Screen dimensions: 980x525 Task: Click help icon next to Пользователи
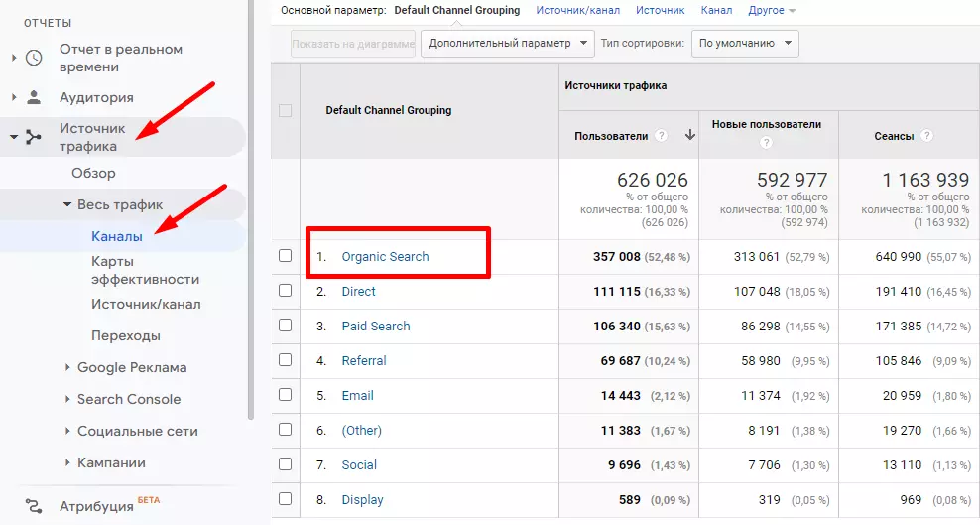coord(661,136)
